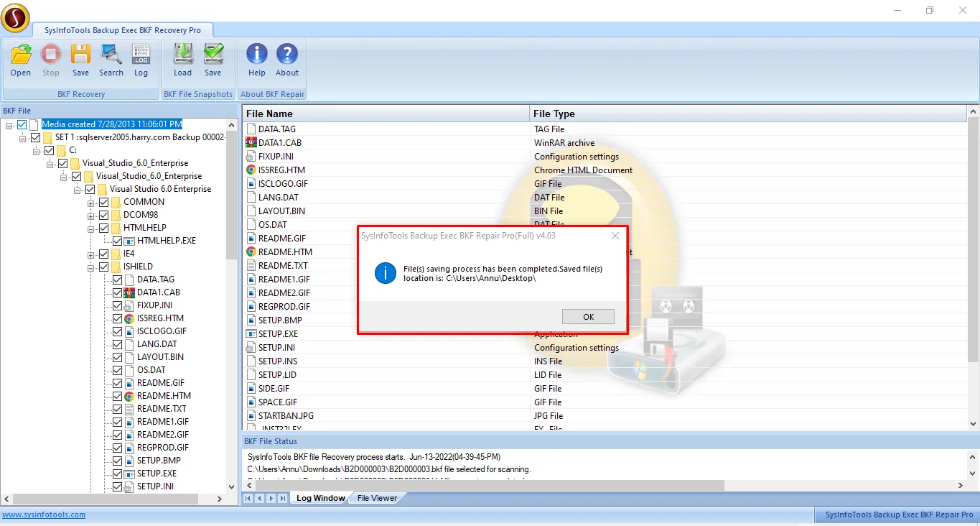The height and width of the screenshot is (526, 980).
Task: Click the gear icon beside FIXUP.INI in file list
Action: pos(251,157)
